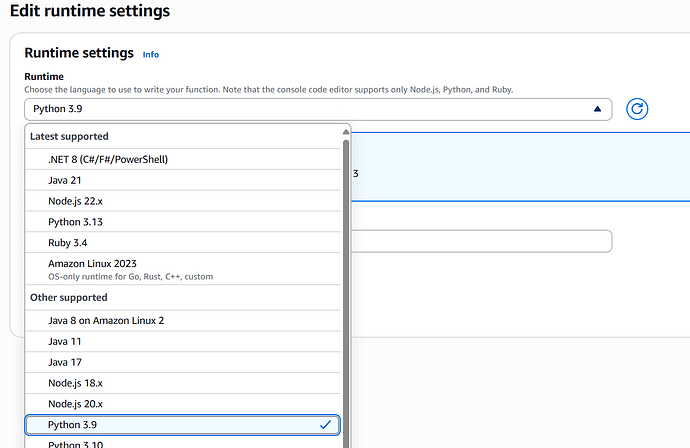The height and width of the screenshot is (448, 690).
Task: Click the checked Python 3.9 option
Action: 183,425
